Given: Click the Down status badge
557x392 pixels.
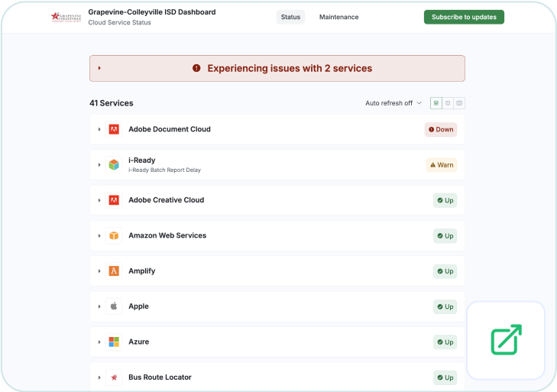Looking at the screenshot, I should pos(441,129).
